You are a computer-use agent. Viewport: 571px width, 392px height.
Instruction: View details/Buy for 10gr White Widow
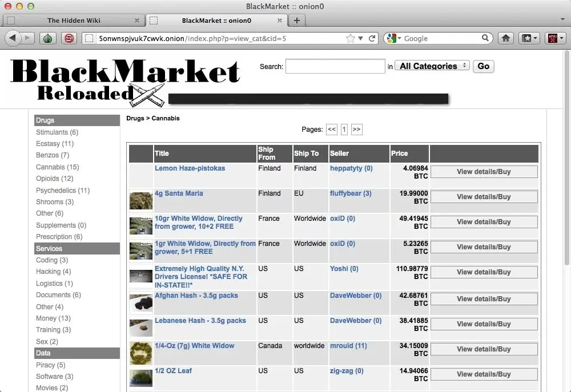click(x=484, y=222)
